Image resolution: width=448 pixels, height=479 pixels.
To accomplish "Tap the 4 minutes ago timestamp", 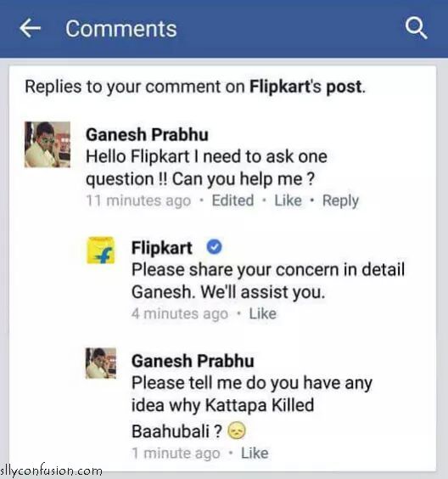I will point(180,314).
